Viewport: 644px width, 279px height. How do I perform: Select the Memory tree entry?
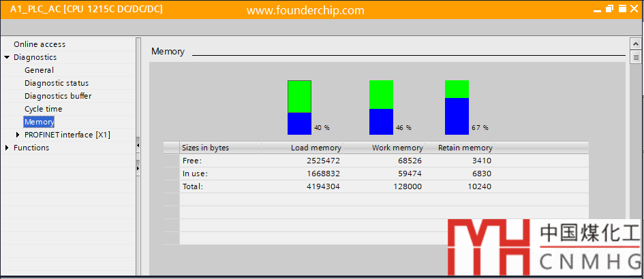39,122
